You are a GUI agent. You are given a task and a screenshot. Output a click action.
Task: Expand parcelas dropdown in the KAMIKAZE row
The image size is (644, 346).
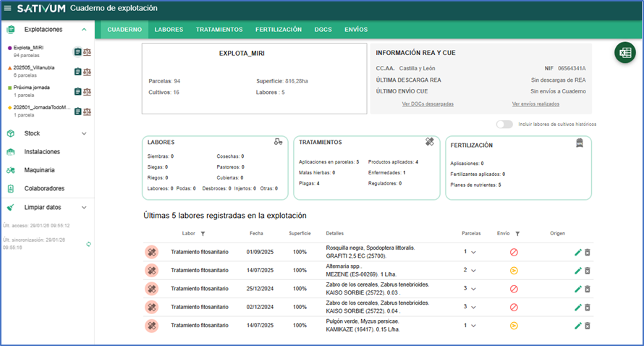coord(473,326)
